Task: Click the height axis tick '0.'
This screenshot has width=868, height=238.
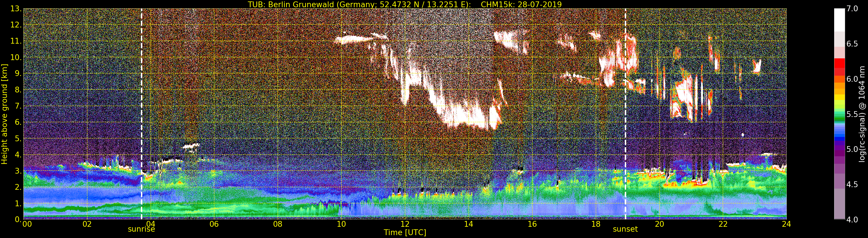Action: click(18, 219)
